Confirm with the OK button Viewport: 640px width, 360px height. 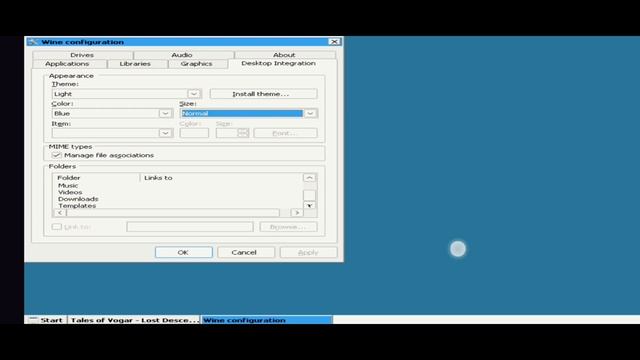tap(183, 252)
